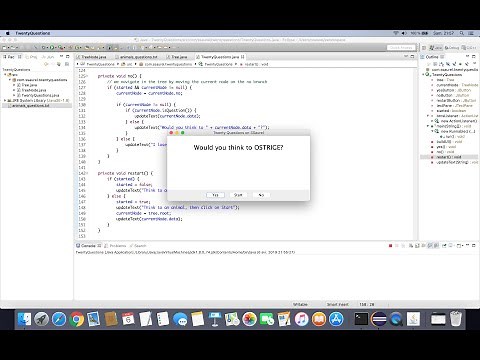Open Messages from the Dock

[180, 319]
